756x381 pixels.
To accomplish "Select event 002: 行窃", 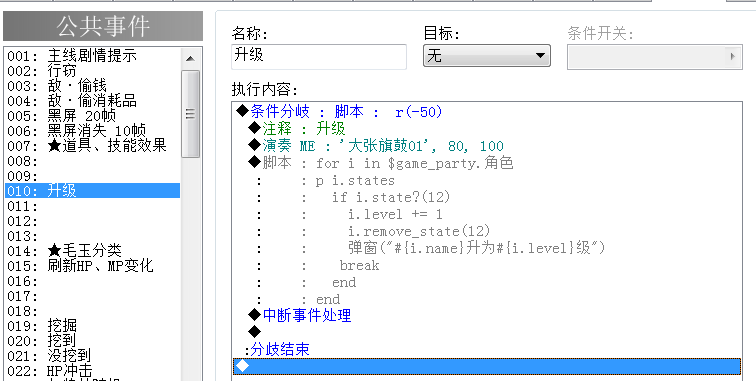I will point(93,71).
